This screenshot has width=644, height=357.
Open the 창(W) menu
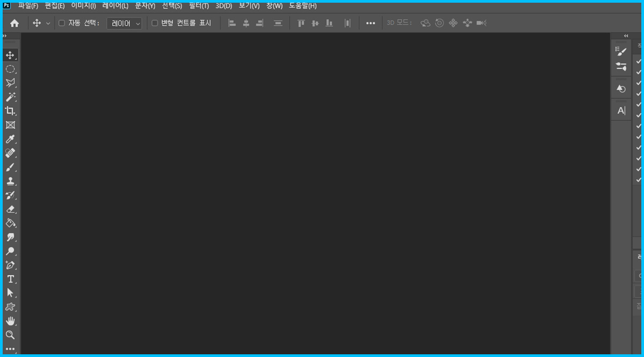tap(274, 6)
